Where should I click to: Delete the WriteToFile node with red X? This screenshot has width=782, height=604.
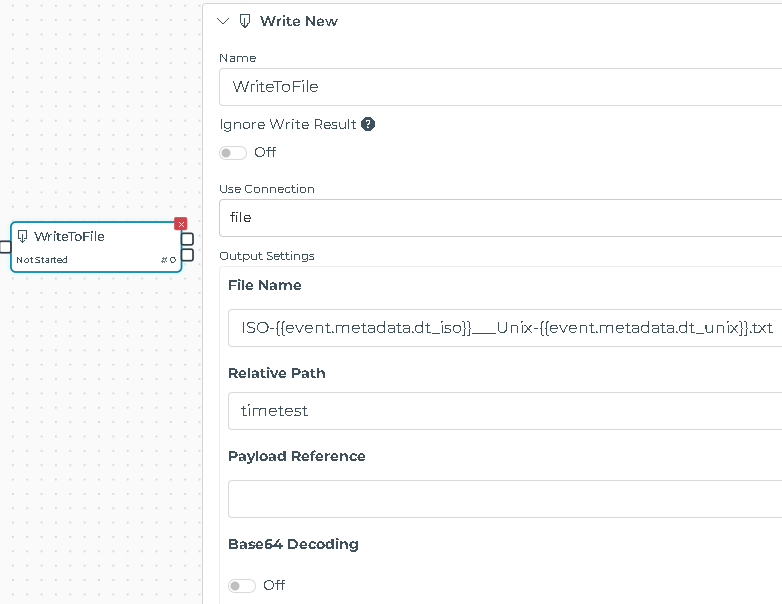click(181, 224)
